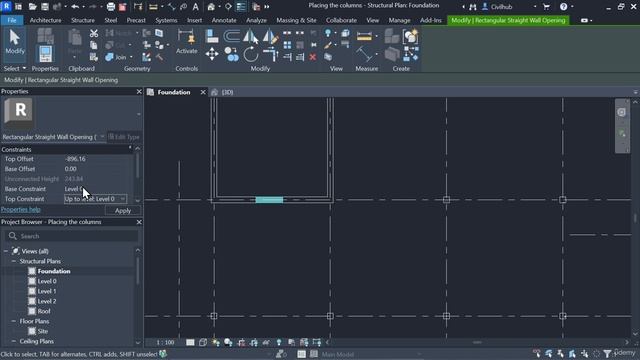Toggle Temporary Hide/Isolate glasses icon
The image size is (640, 360).
266,342
